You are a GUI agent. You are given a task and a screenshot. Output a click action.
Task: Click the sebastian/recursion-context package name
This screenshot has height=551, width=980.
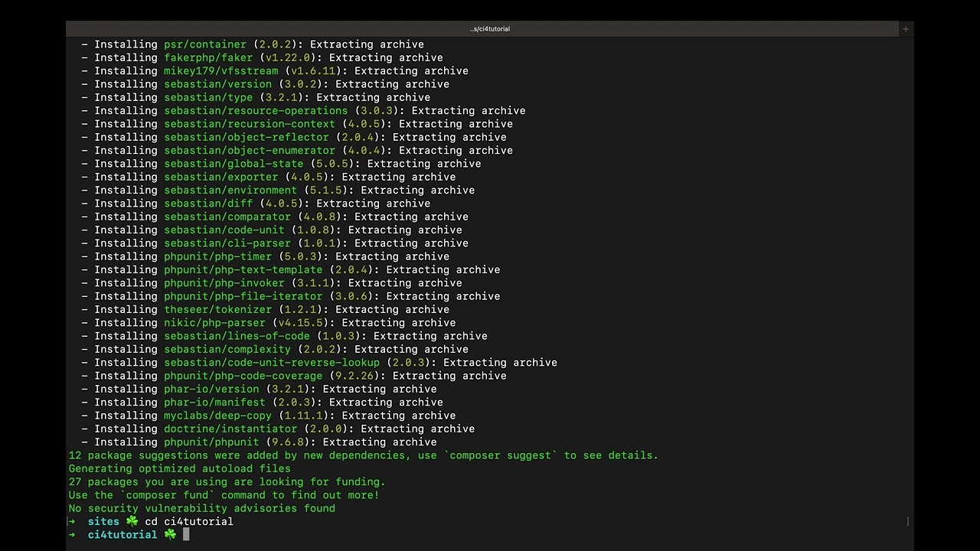click(250, 124)
